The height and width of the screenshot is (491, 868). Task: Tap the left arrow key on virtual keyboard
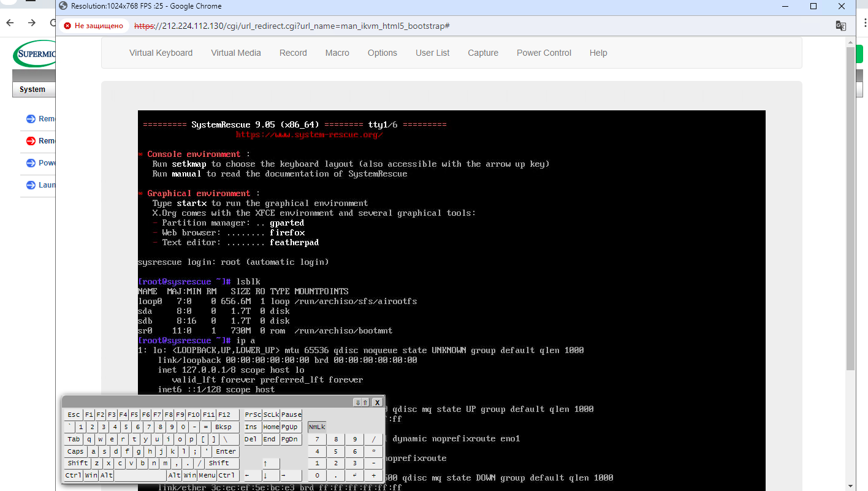pos(253,476)
